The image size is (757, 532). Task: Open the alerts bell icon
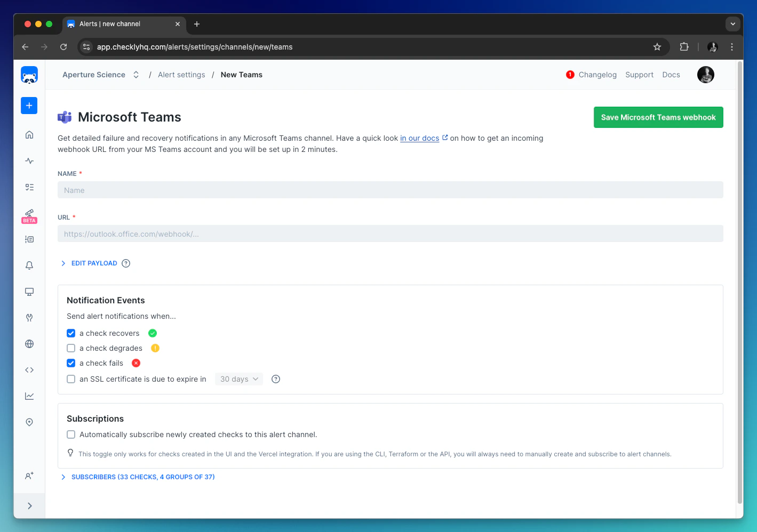tap(29, 265)
